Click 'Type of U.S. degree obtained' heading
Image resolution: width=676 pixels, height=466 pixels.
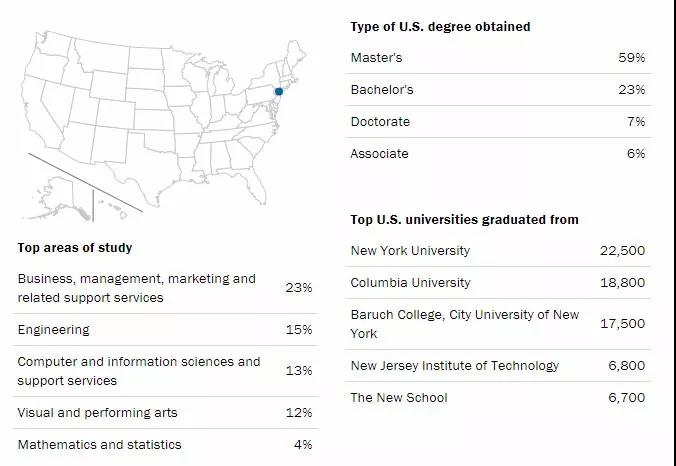point(440,27)
